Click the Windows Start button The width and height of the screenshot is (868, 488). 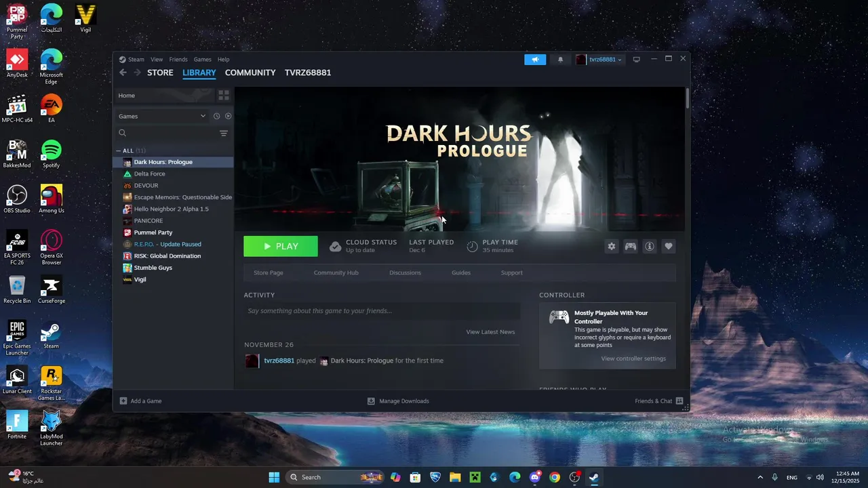click(x=274, y=477)
